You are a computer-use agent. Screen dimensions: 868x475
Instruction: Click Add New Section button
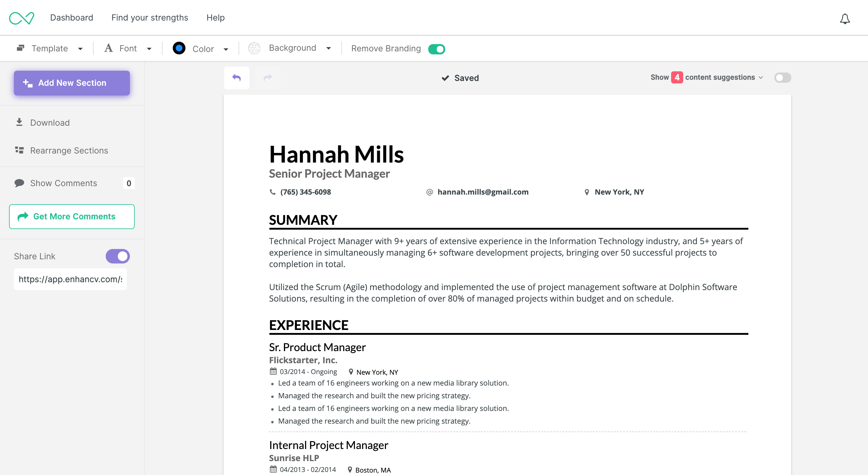pyautogui.click(x=72, y=83)
